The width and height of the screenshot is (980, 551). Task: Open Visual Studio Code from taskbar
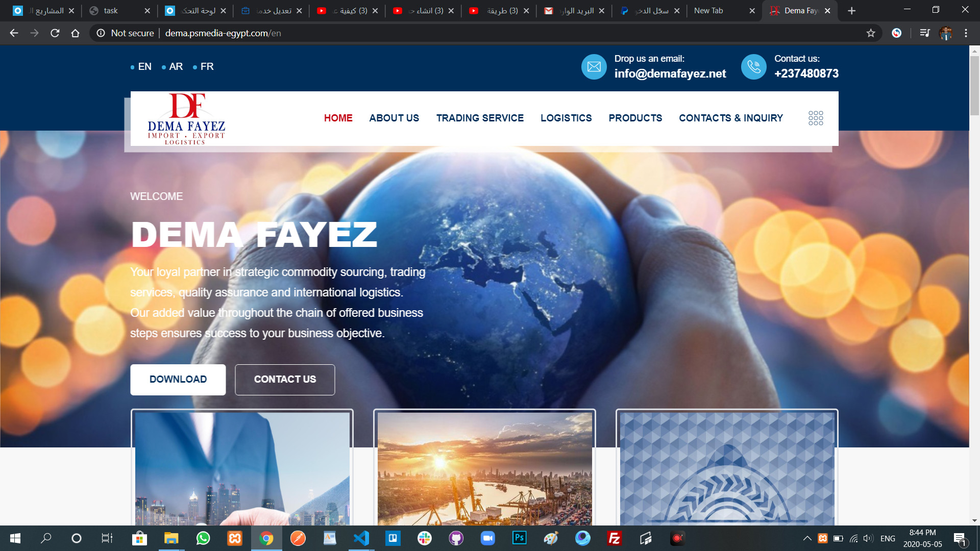tap(361, 538)
